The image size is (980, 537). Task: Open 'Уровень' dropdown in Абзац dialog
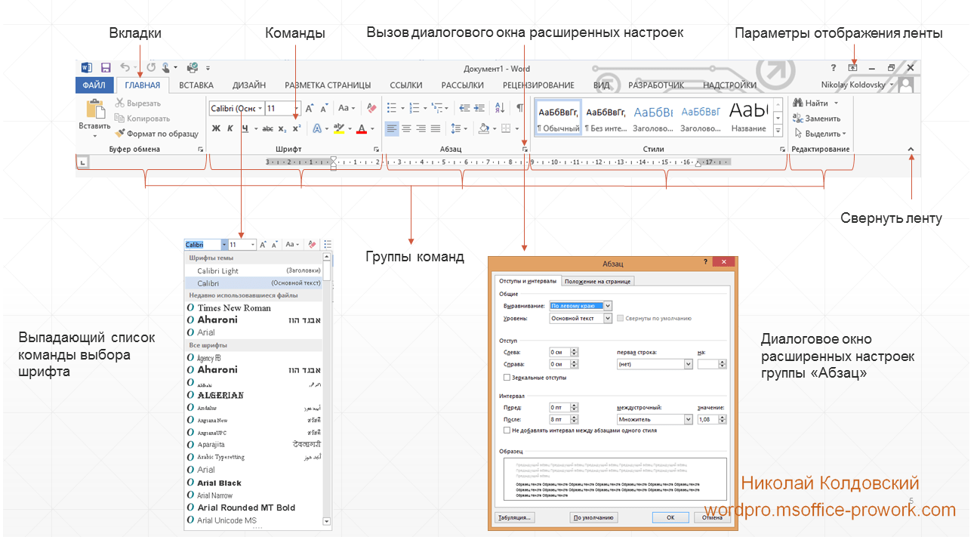pyautogui.click(x=608, y=319)
